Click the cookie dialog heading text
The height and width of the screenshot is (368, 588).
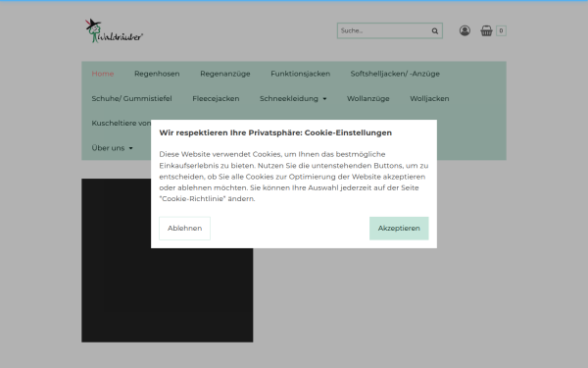(x=275, y=132)
